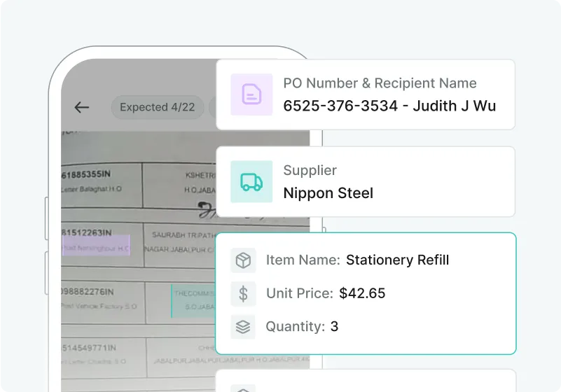This screenshot has width=561, height=392.
Task: Select scanned text 61885355IN
Action: tap(86, 174)
